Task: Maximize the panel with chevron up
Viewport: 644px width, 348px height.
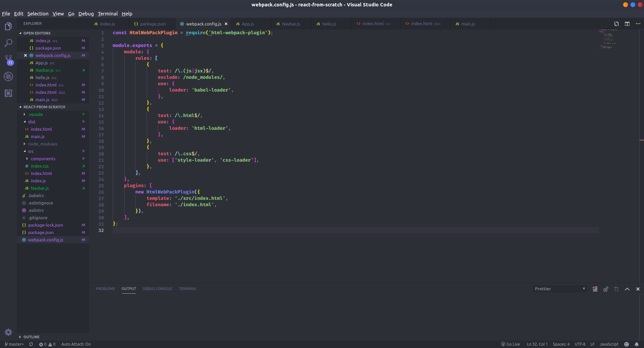Action: click(627, 289)
